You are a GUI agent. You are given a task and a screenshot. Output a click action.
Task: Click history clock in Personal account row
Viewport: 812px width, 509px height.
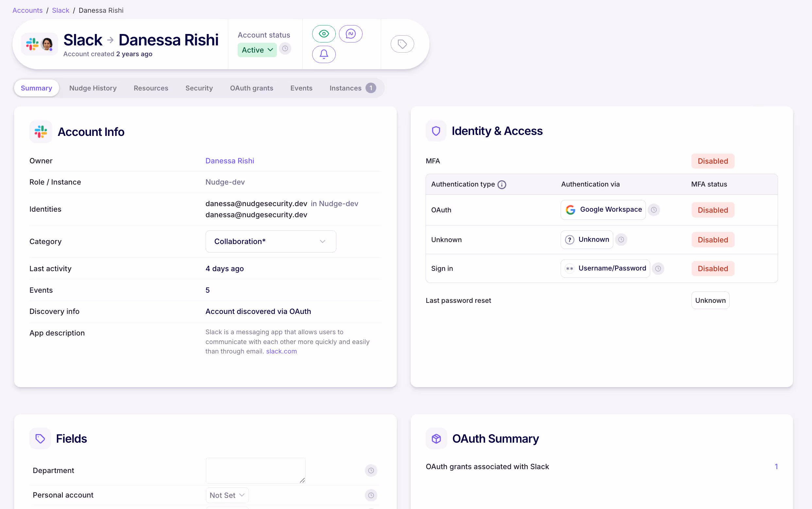click(371, 495)
